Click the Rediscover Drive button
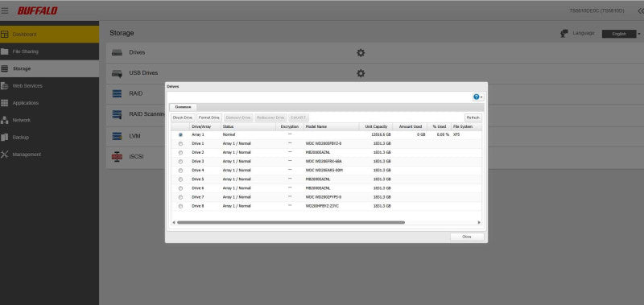The height and width of the screenshot is (305, 644). (x=270, y=117)
